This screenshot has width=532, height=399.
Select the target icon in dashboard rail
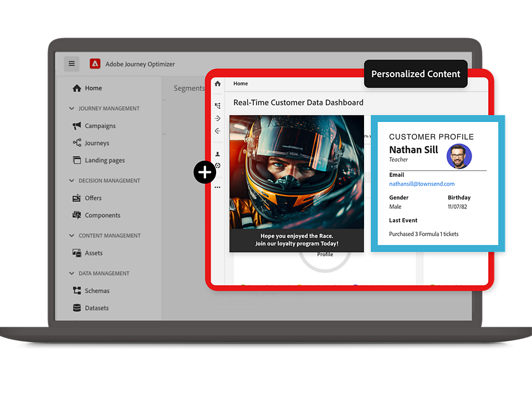click(218, 166)
